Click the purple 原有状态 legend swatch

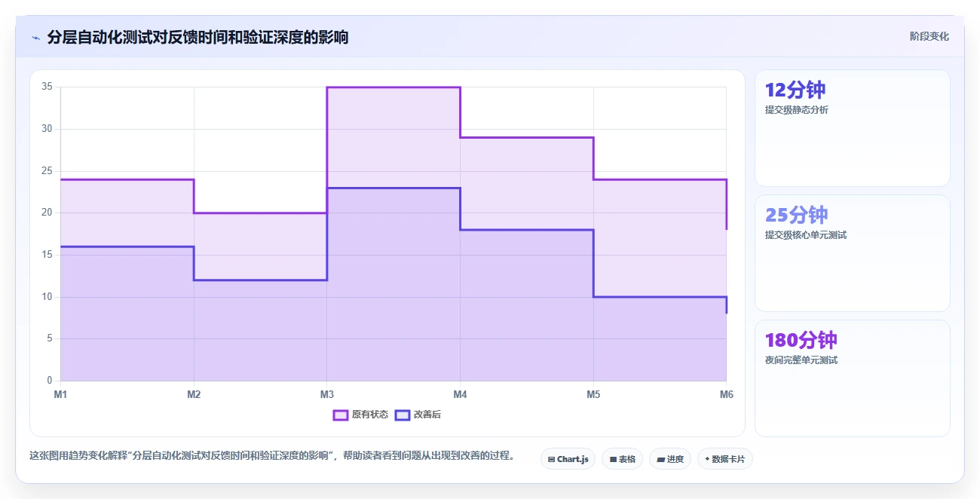[x=340, y=415]
